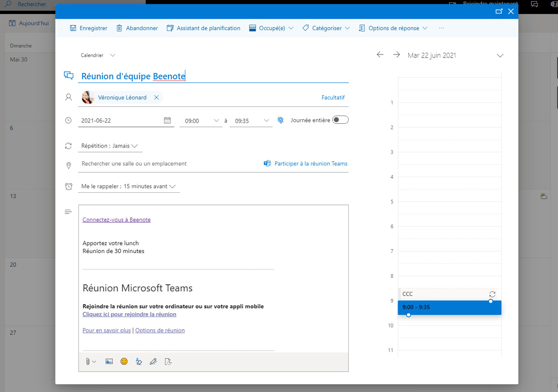Click the recurring icon on CCC event

(x=492, y=294)
